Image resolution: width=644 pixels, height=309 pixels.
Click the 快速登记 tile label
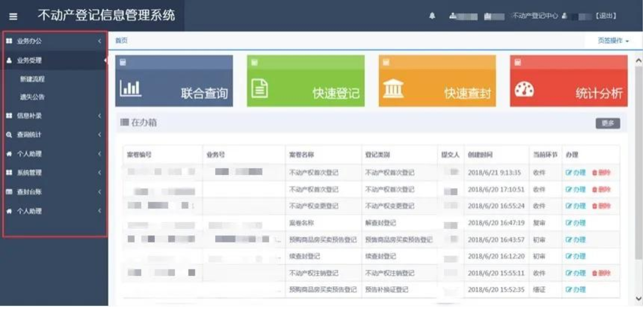(336, 93)
